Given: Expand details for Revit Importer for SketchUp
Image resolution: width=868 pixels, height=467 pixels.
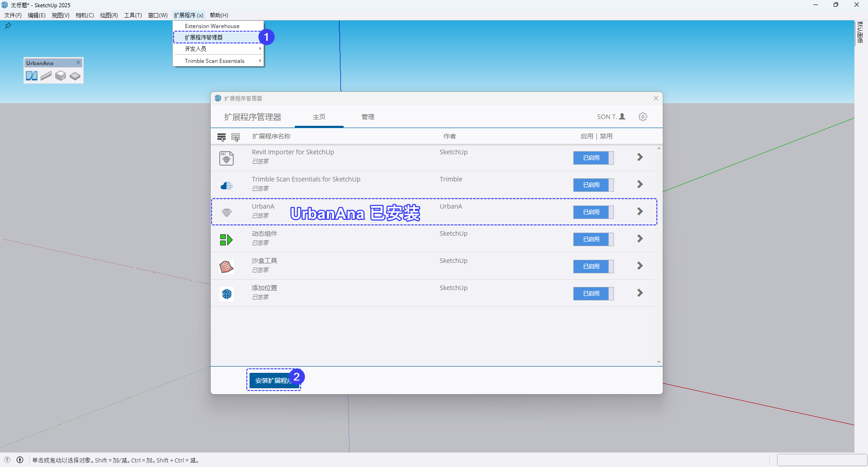Looking at the screenshot, I should [640, 157].
